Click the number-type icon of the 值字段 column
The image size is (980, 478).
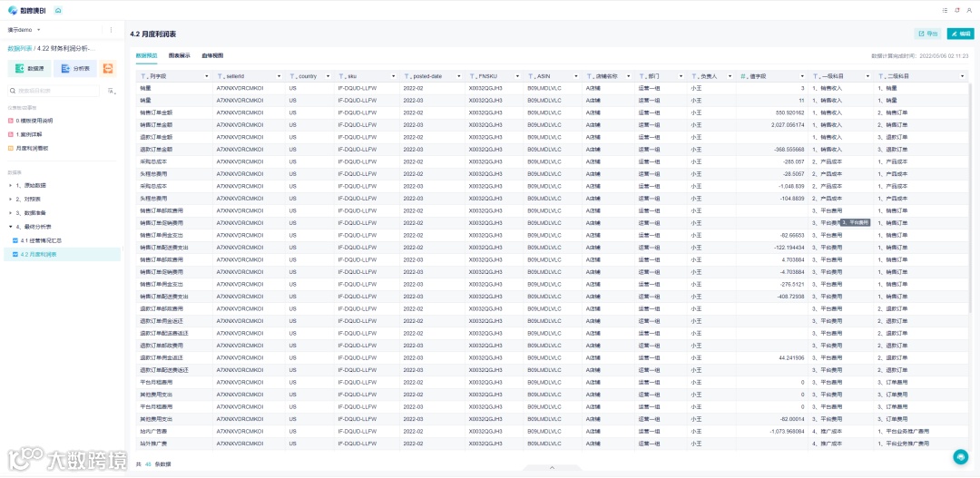744,76
